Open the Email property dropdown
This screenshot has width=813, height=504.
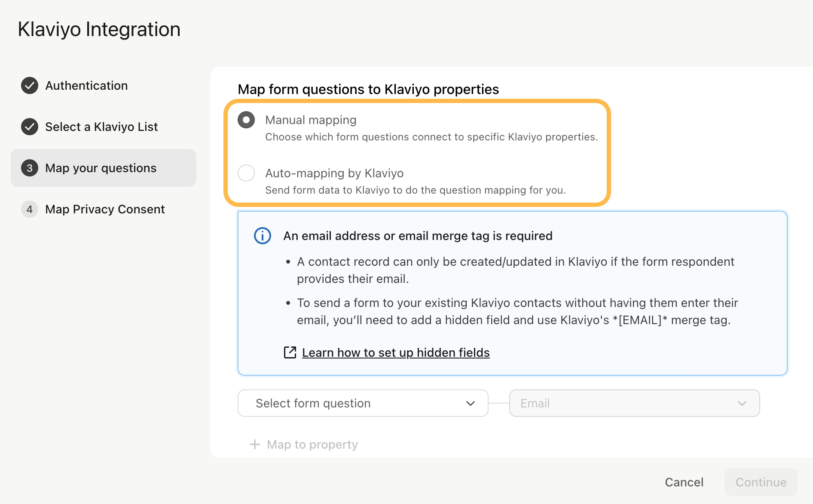(x=634, y=403)
